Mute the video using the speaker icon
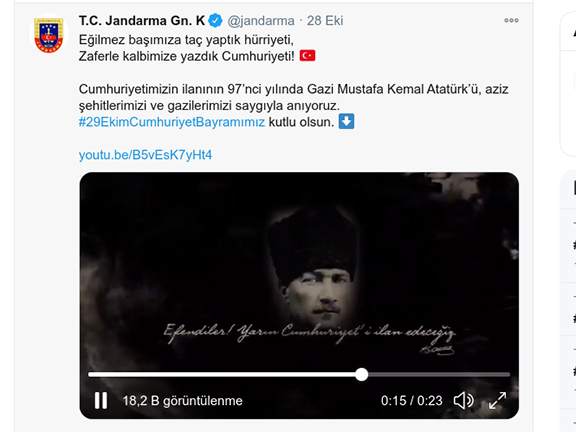576x432 pixels. pos(463,400)
